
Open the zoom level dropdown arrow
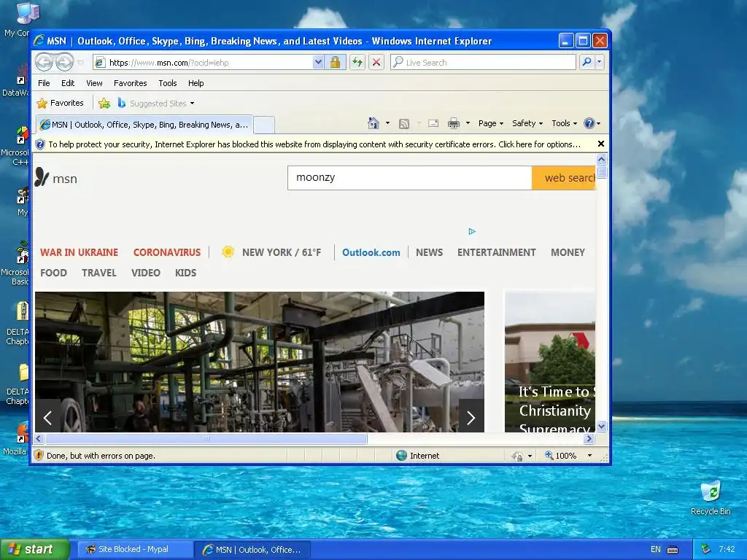(x=589, y=455)
